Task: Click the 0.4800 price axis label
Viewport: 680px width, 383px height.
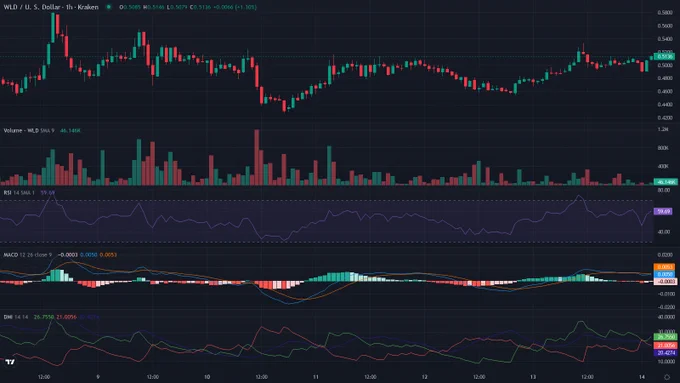Action: [665, 78]
